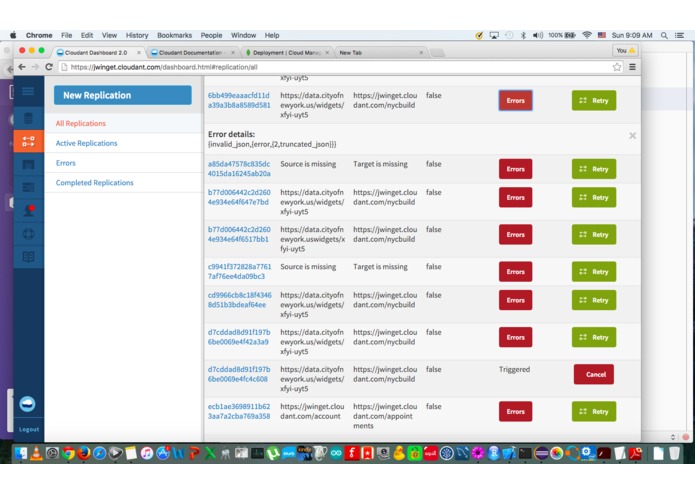The image size is (695, 494).
Task: Open the book Documentation sidebar icon
Action: [28, 257]
